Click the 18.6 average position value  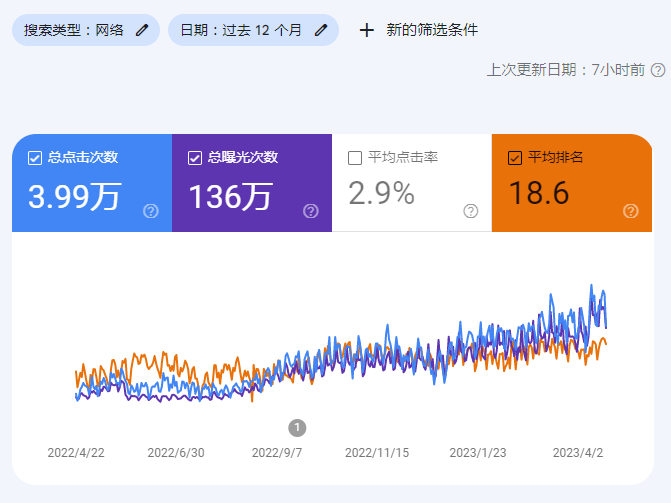click(539, 194)
